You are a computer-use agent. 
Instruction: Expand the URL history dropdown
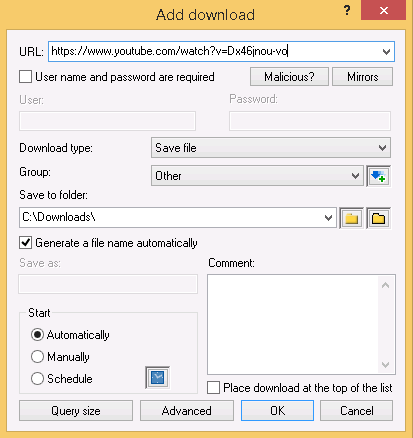386,52
